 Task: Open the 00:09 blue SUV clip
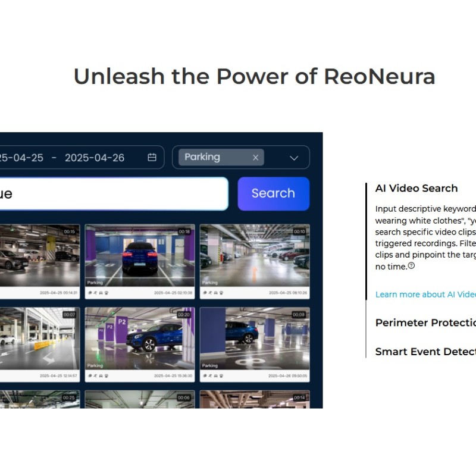tap(255, 337)
